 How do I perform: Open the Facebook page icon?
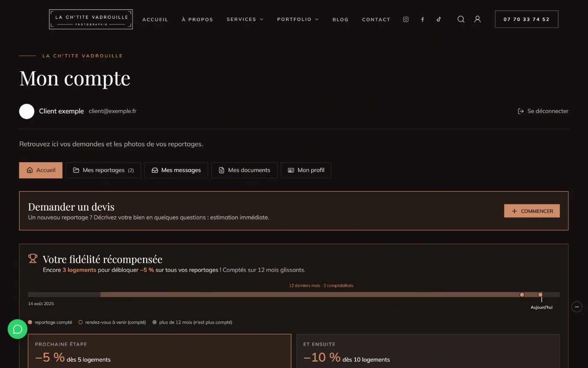422,19
